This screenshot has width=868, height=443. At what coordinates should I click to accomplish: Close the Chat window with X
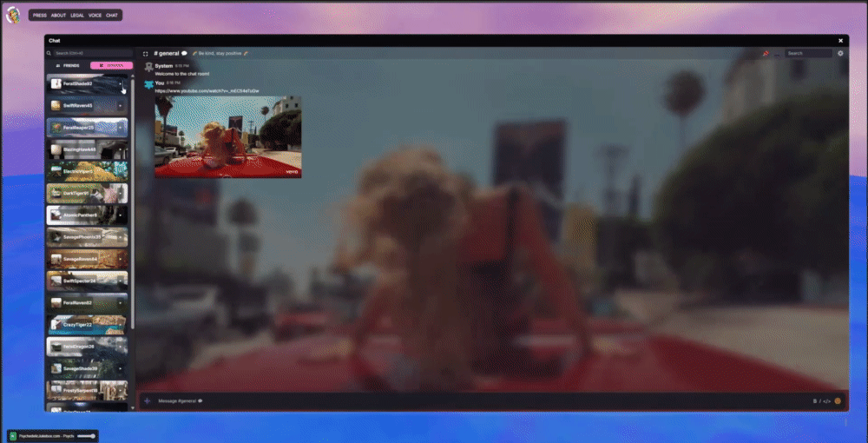[840, 41]
